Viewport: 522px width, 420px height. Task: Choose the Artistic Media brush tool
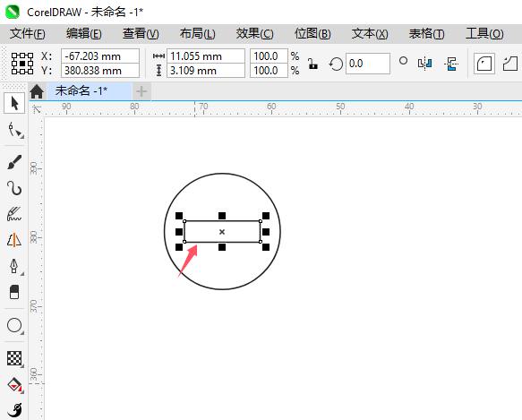click(14, 162)
